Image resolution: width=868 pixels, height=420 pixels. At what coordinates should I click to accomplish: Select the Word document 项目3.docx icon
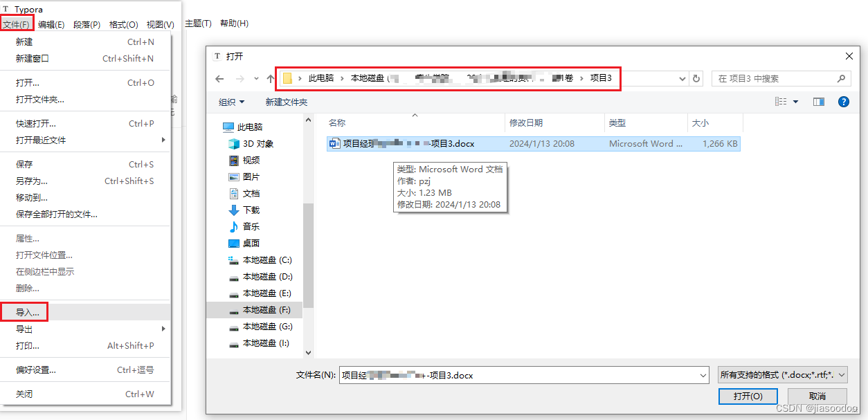click(334, 143)
